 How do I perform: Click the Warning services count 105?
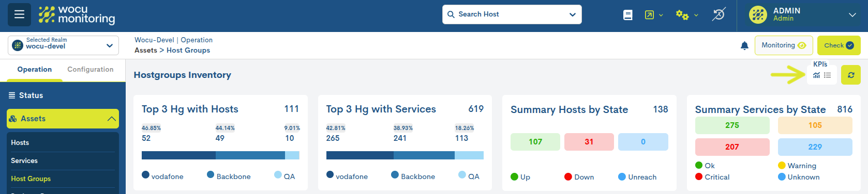tap(815, 125)
